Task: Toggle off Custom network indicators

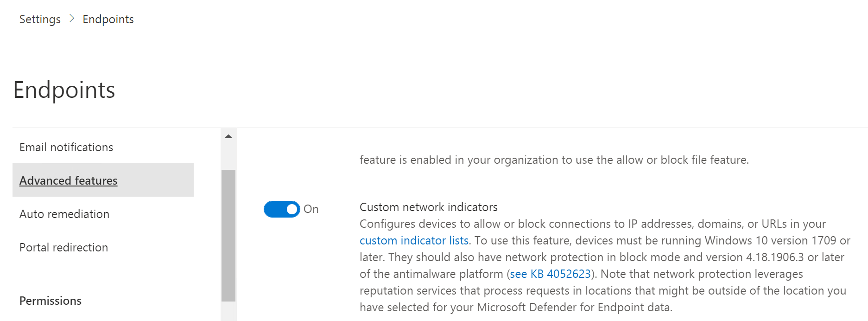Action: tap(281, 209)
